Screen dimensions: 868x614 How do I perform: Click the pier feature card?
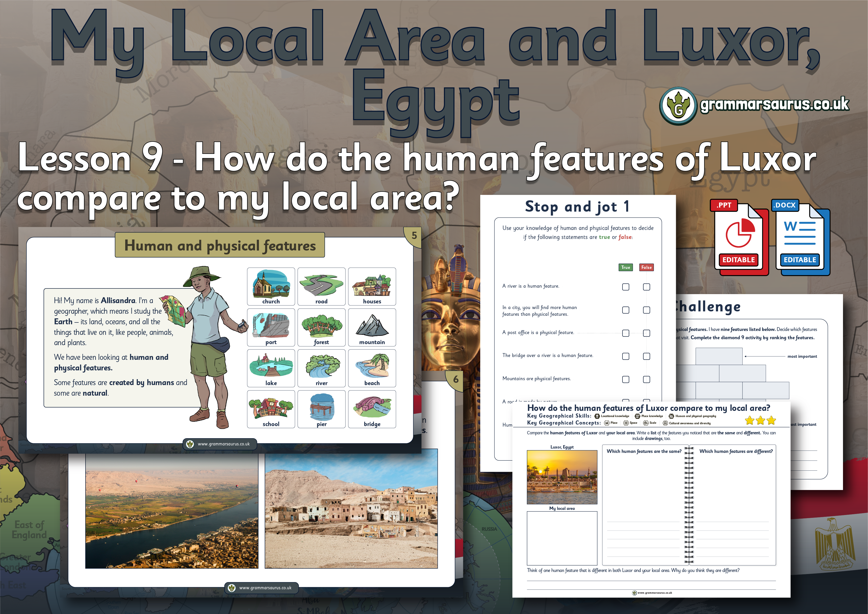pos(321,409)
